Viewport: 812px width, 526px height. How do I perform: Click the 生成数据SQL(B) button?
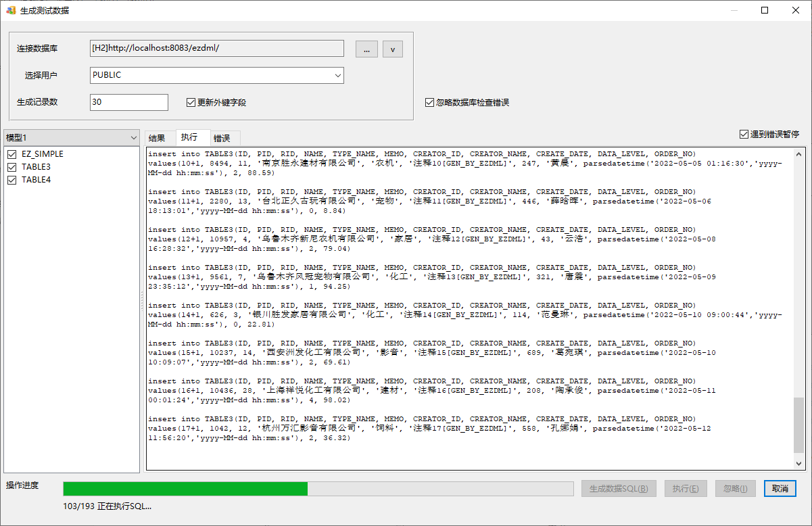[x=619, y=488]
